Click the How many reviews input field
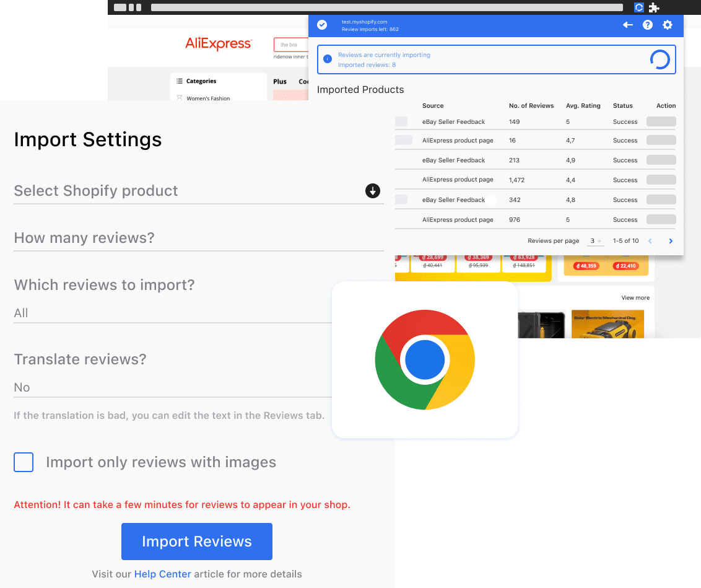 pos(198,239)
